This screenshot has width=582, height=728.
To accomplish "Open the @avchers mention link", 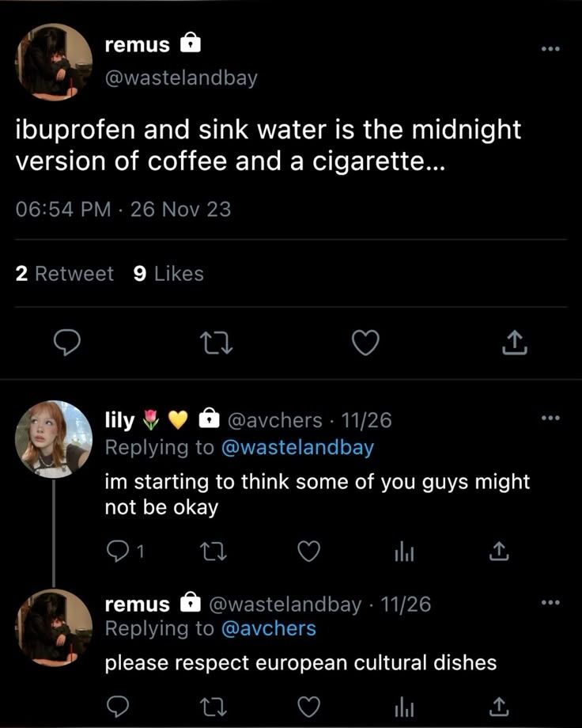I will point(268,628).
